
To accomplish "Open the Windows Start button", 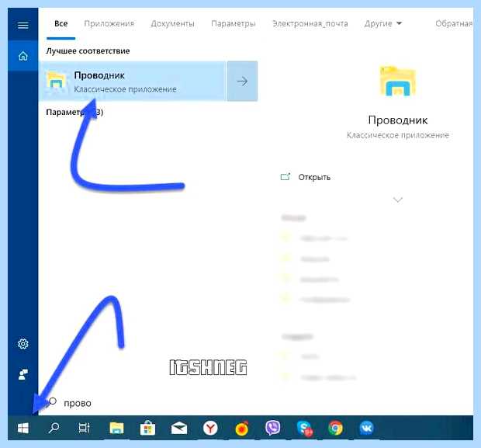I will 23,428.
